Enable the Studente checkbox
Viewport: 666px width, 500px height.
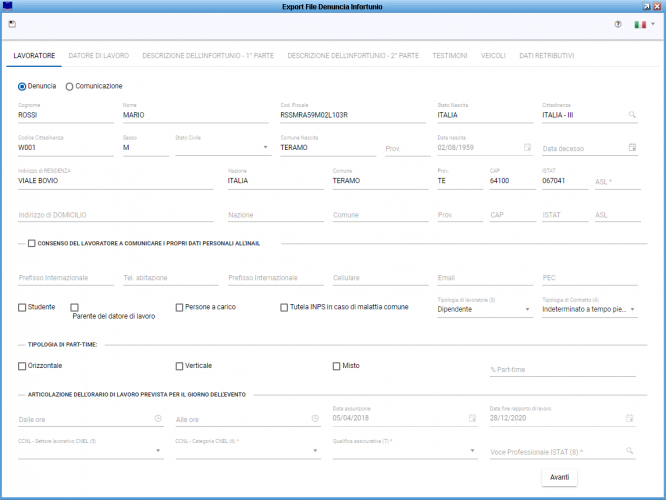pos(22,307)
